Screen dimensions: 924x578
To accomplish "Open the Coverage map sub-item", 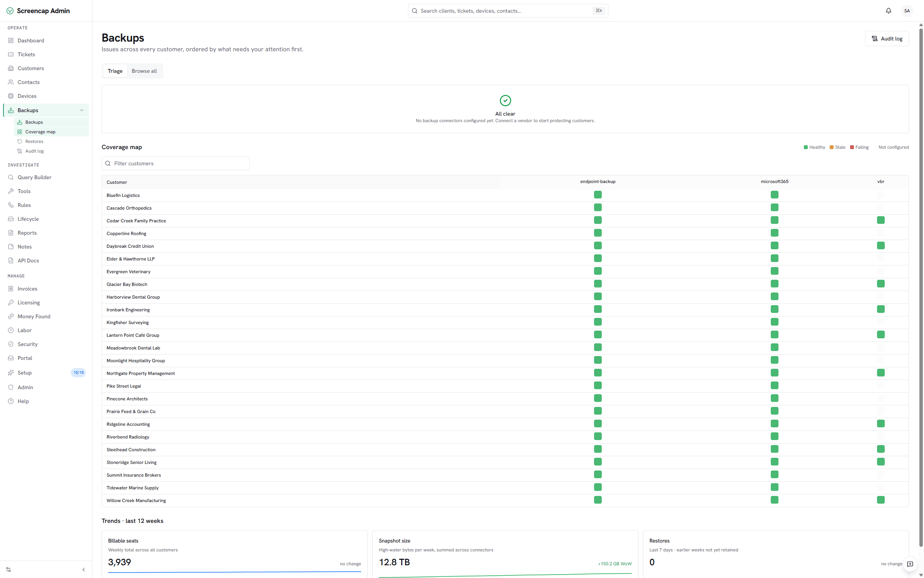I will 51,132.
